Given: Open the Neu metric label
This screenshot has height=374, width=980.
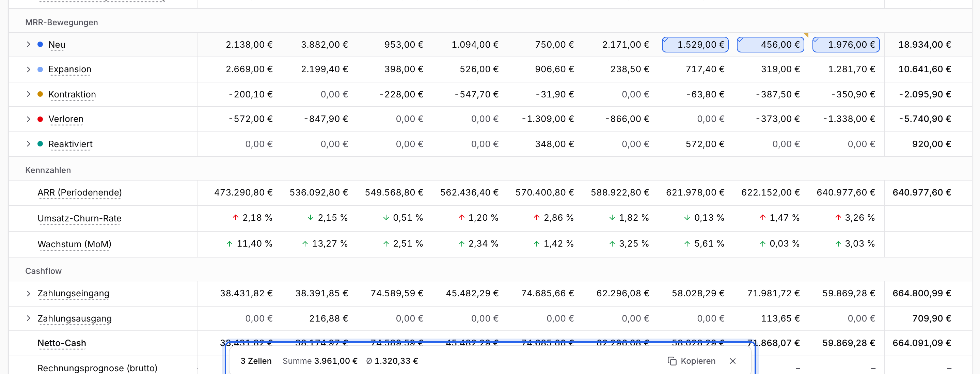Looking at the screenshot, I should click(x=57, y=45).
